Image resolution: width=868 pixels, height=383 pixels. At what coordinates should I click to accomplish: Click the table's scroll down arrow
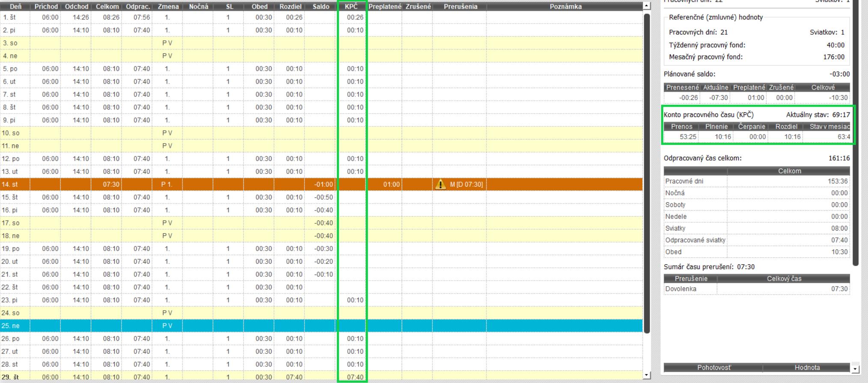pos(647,376)
